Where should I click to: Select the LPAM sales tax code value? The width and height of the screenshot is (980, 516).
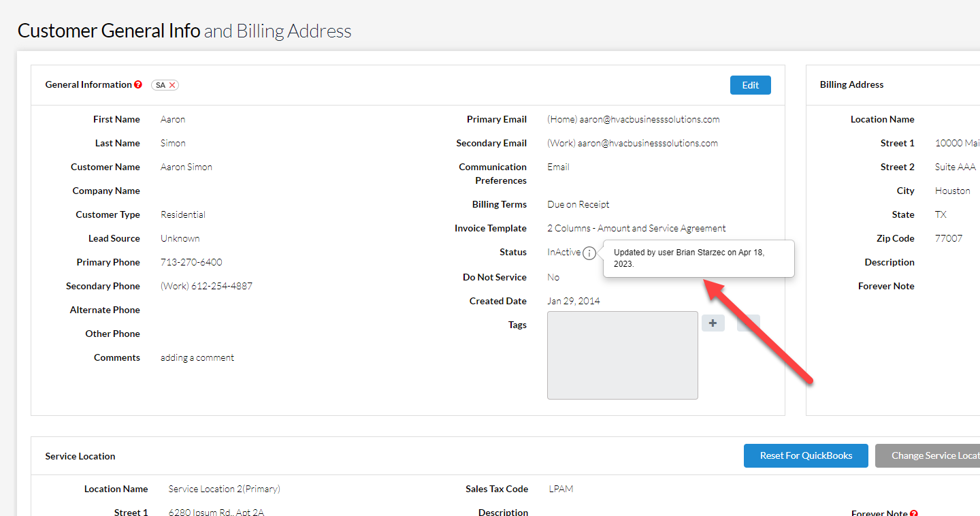coord(561,489)
